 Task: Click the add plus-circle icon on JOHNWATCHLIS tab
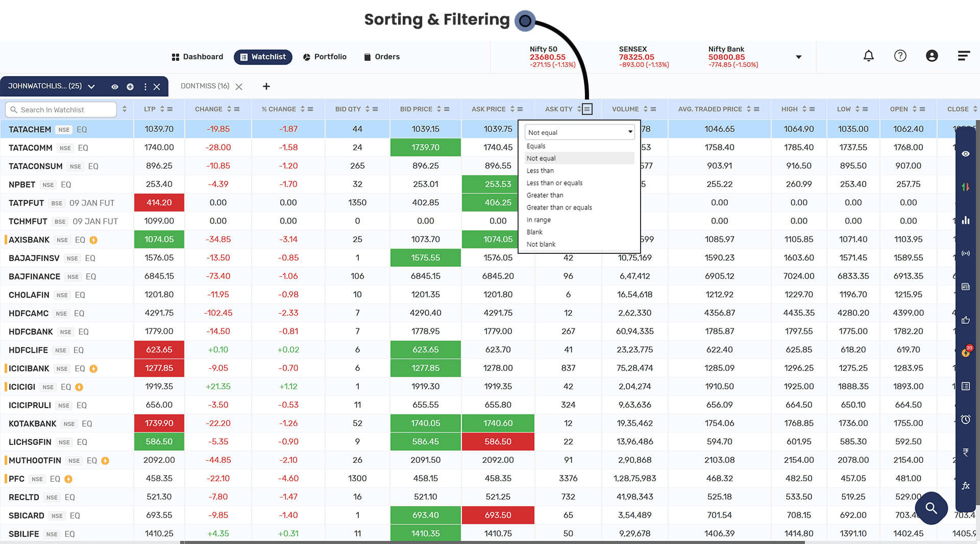coord(130,87)
